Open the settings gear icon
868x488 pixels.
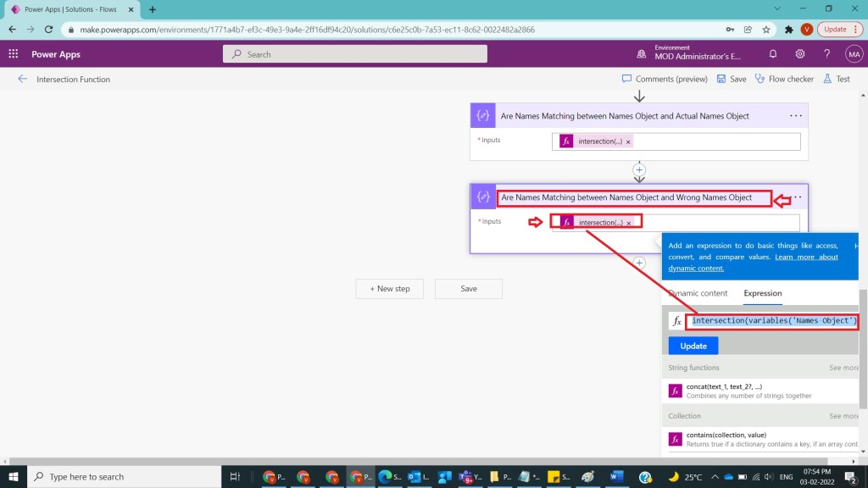[x=800, y=53]
